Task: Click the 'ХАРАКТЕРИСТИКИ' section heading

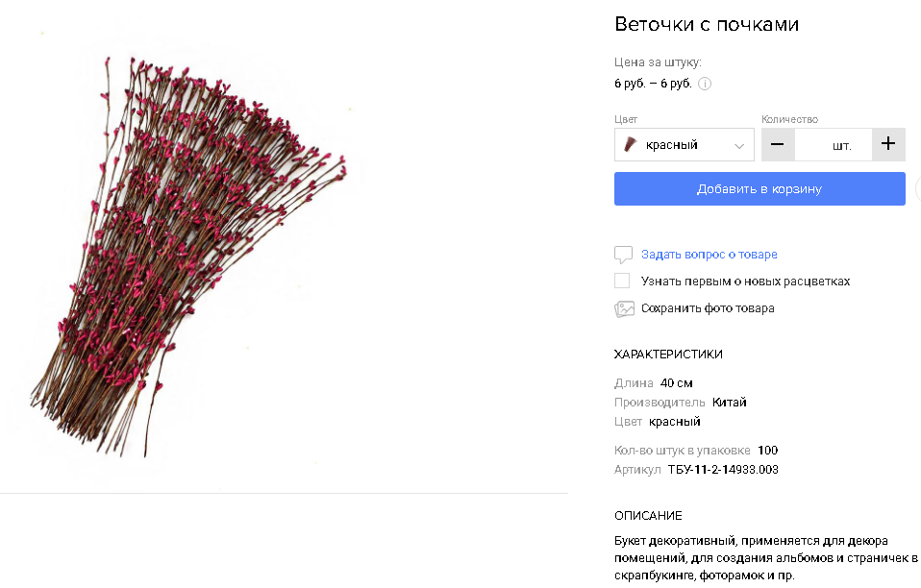Action: point(668,355)
